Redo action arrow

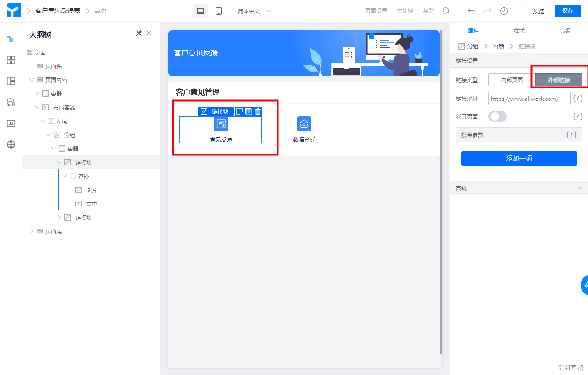point(488,11)
